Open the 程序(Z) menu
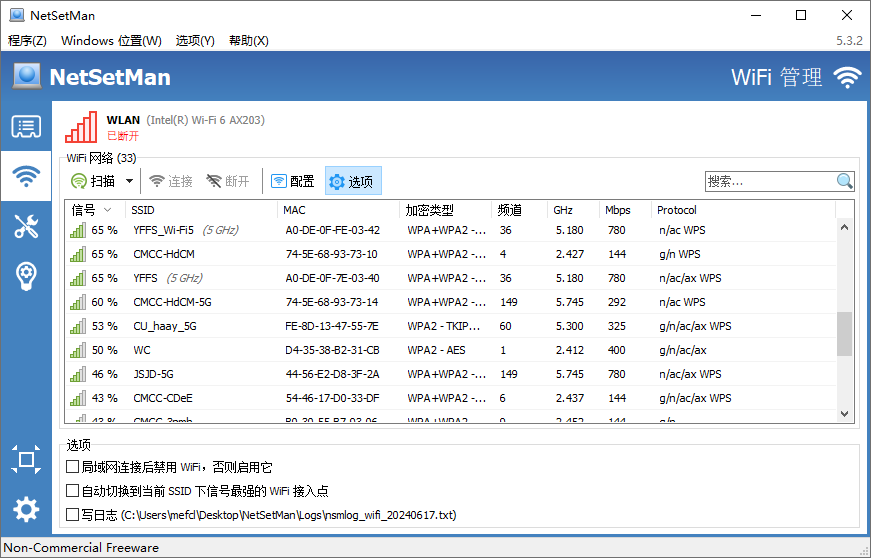 pyautogui.click(x=27, y=41)
